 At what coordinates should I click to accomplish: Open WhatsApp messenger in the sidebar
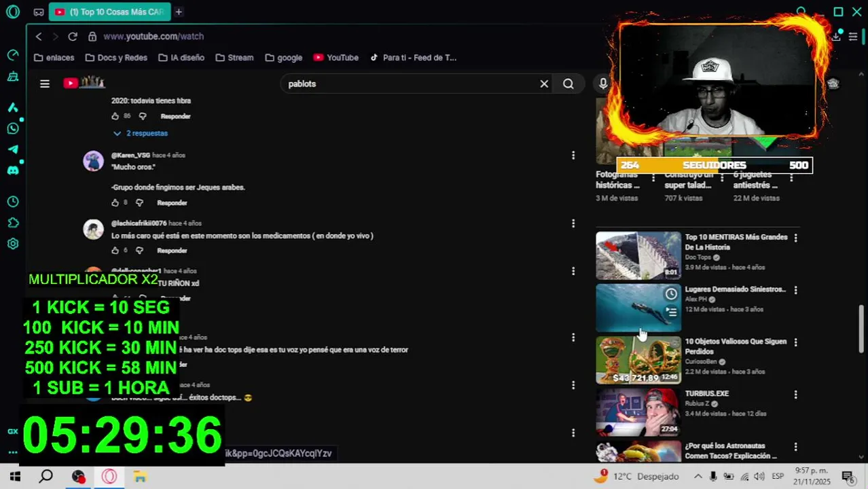pos(12,128)
